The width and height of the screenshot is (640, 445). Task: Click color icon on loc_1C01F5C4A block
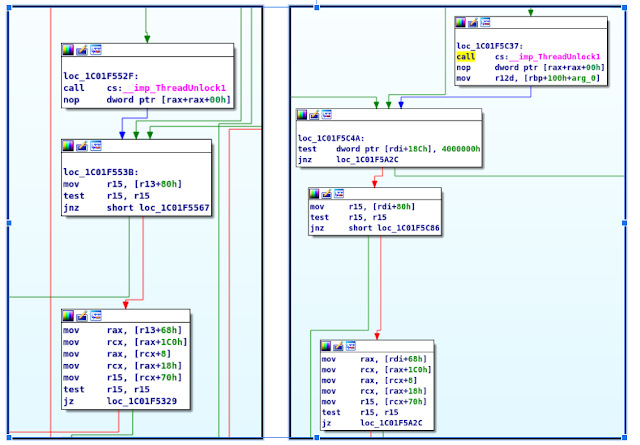click(302, 115)
